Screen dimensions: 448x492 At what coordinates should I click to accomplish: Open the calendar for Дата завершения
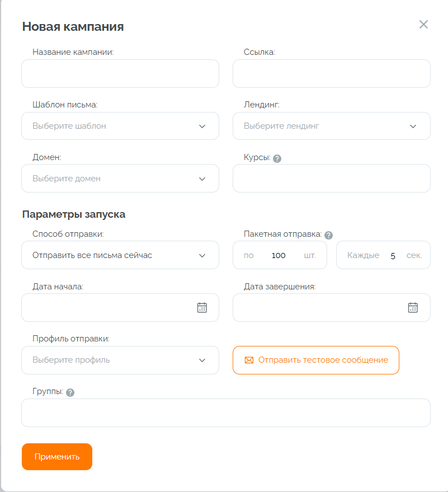tap(413, 307)
